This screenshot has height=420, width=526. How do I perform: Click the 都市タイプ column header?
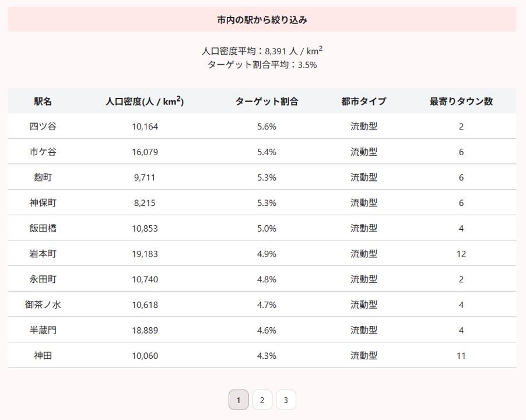(363, 101)
